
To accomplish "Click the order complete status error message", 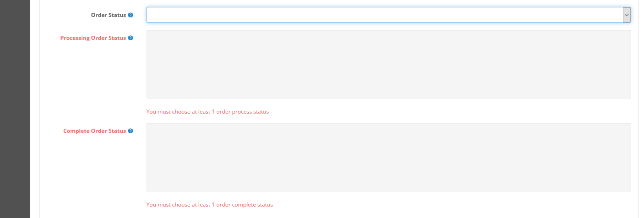I will coord(209,205).
